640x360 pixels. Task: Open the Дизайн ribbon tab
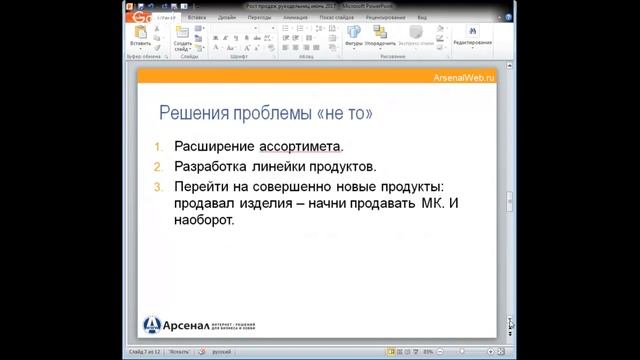click(227, 18)
